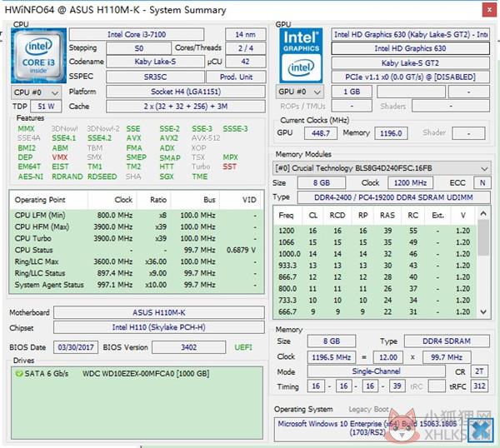Click the AVX2 feature label
The image size is (500, 448).
click(x=169, y=138)
